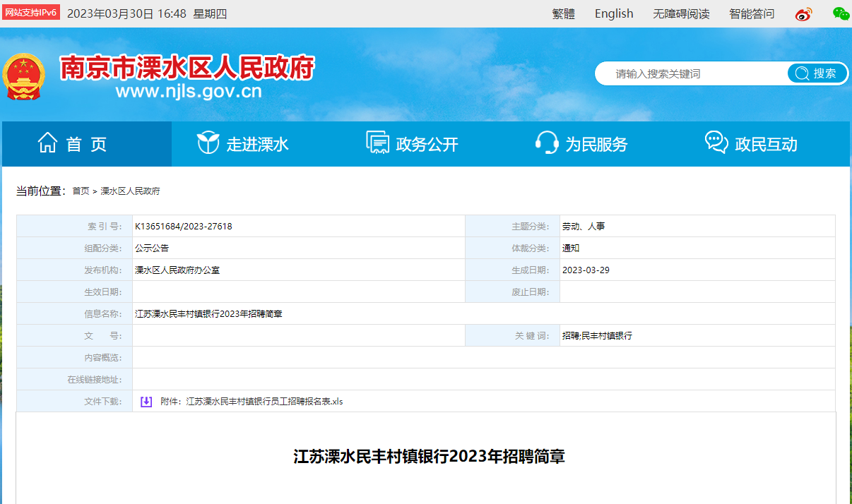
Task: Open the 政务公开 navigation menu
Action: pos(427,145)
